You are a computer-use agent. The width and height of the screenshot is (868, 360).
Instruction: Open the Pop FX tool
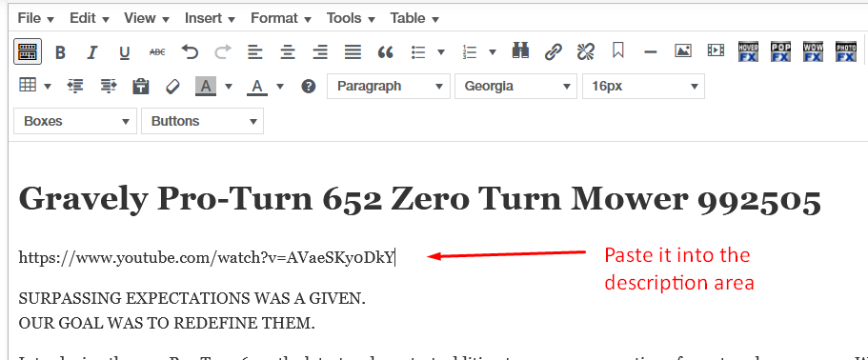(x=780, y=52)
